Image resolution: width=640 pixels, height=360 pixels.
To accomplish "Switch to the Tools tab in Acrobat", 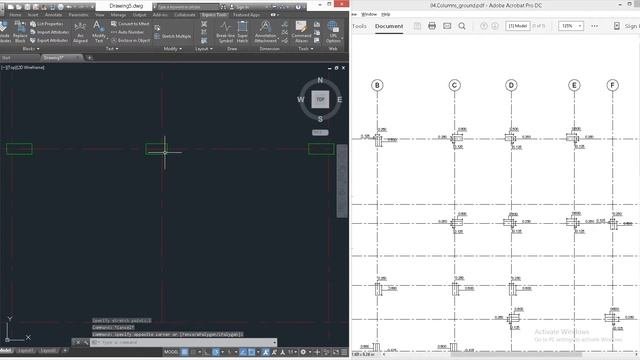I will coord(359,26).
